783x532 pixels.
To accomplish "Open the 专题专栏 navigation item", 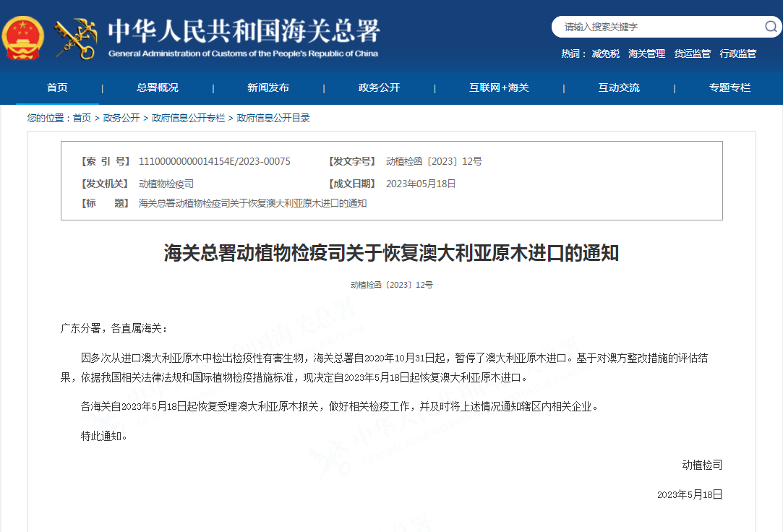I will coord(729,87).
